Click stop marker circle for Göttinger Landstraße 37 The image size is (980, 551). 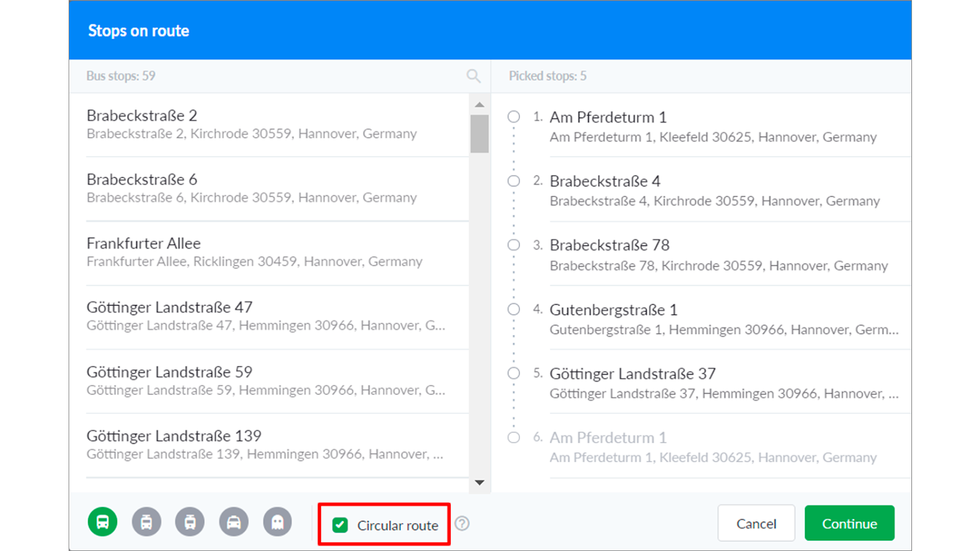(x=514, y=373)
